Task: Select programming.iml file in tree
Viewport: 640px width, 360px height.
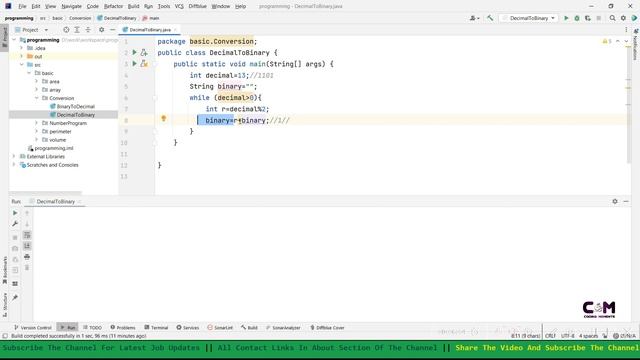Action: pyautogui.click(x=54, y=148)
